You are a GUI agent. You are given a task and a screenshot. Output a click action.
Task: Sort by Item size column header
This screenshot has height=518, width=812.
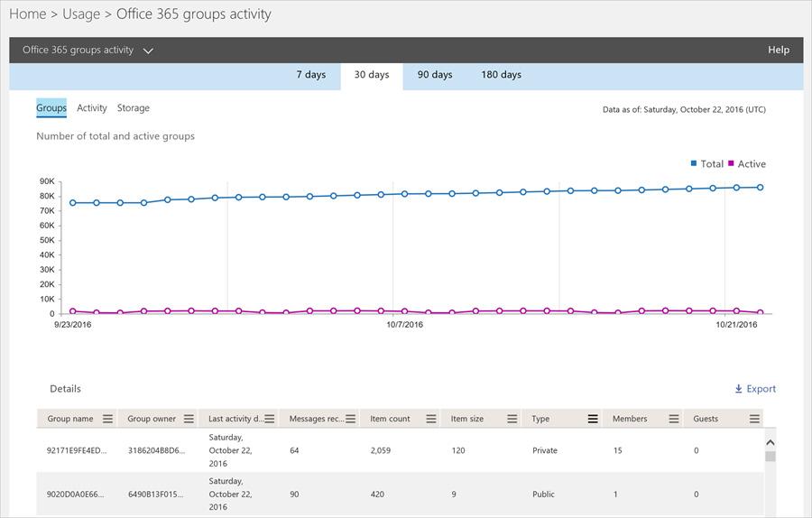(x=467, y=419)
